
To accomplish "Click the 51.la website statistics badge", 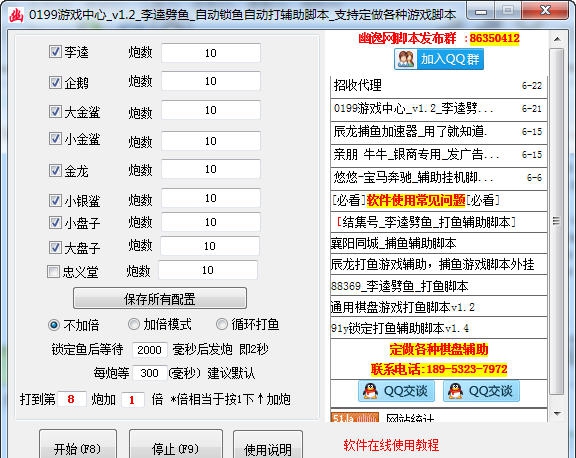I will click(x=354, y=418).
